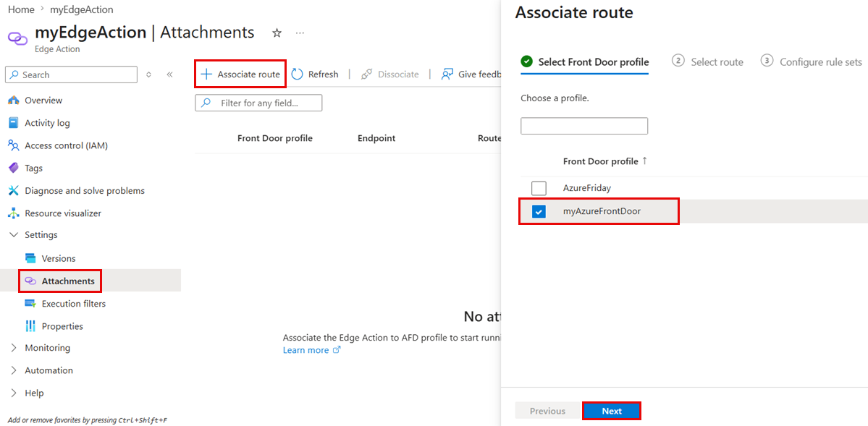Click the Refresh icon in toolbar
This screenshot has height=426, width=868.
coord(298,74)
